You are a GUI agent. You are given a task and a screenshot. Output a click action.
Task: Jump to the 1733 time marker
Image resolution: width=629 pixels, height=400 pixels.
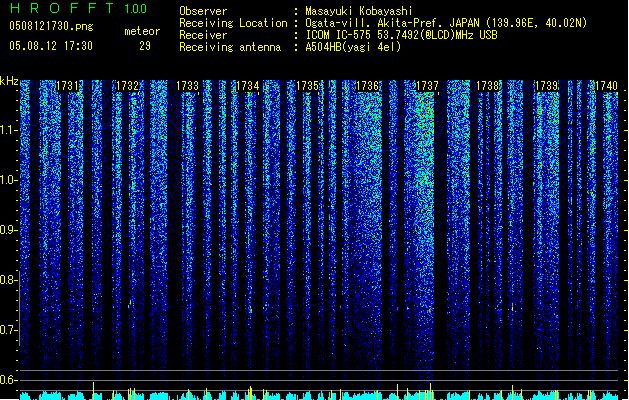coord(187,86)
